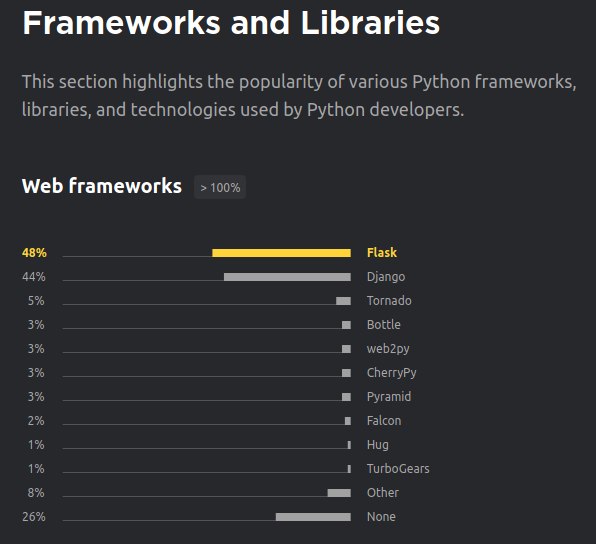Viewport: 596px width, 544px height.
Task: Select the gray Django bar
Action: point(287,277)
